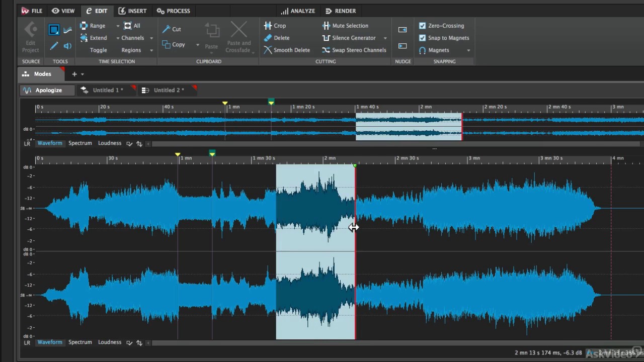The image size is (644, 362).
Task: Nudge the selection right
Action: pyautogui.click(x=403, y=46)
